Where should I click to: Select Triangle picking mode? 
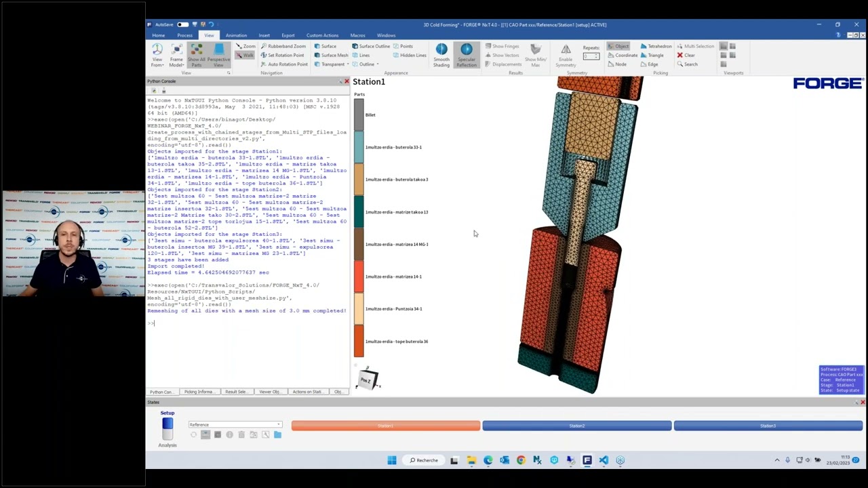tap(652, 55)
